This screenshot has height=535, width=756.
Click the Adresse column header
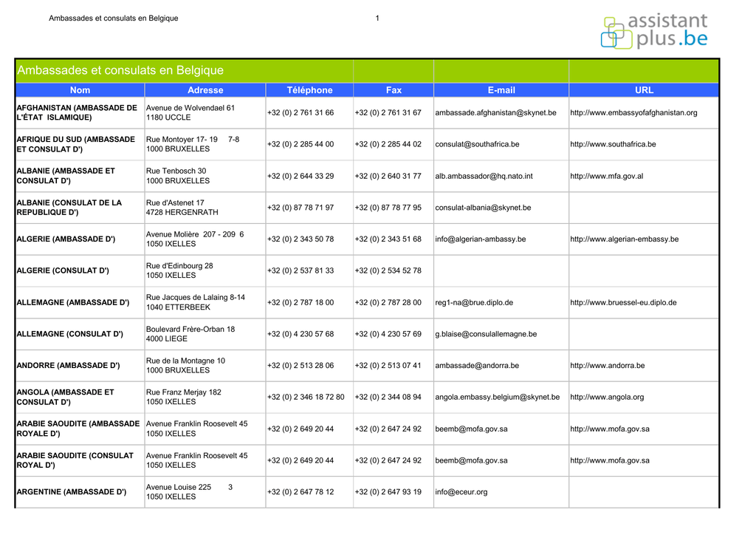205,89
